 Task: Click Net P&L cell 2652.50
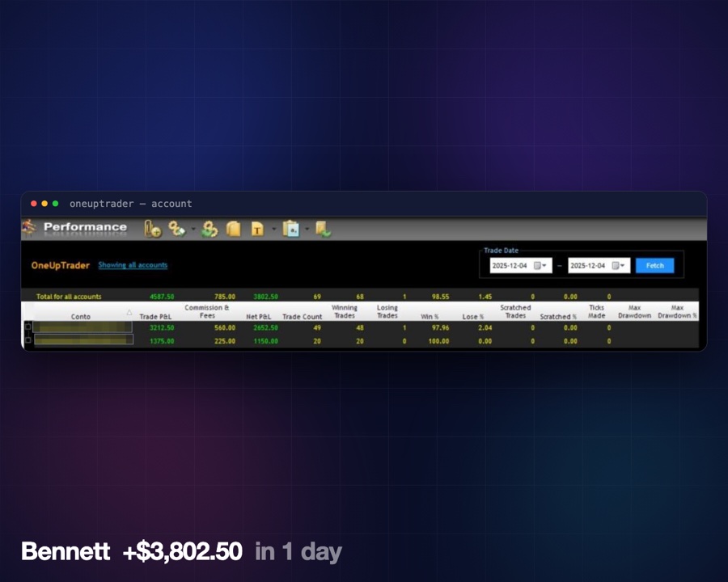(265, 327)
